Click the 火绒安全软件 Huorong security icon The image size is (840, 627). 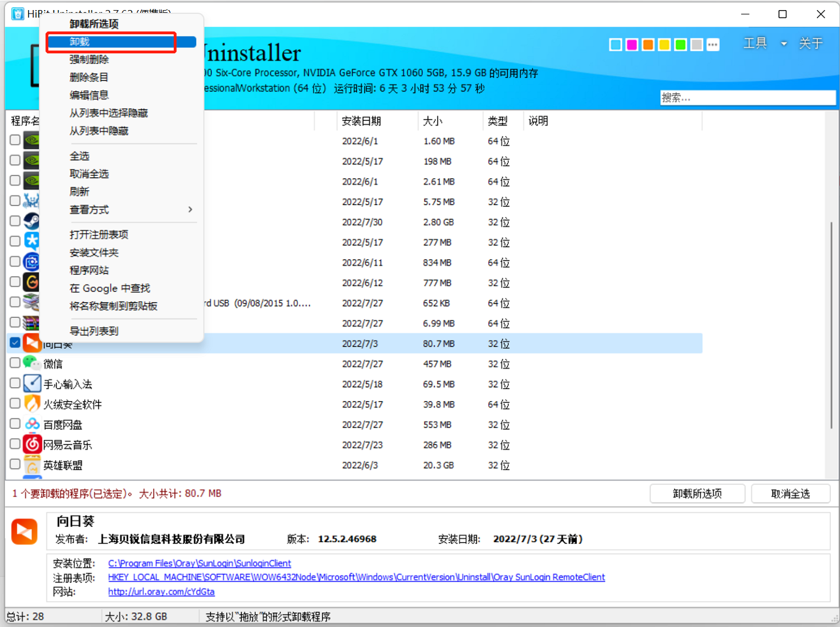32,403
